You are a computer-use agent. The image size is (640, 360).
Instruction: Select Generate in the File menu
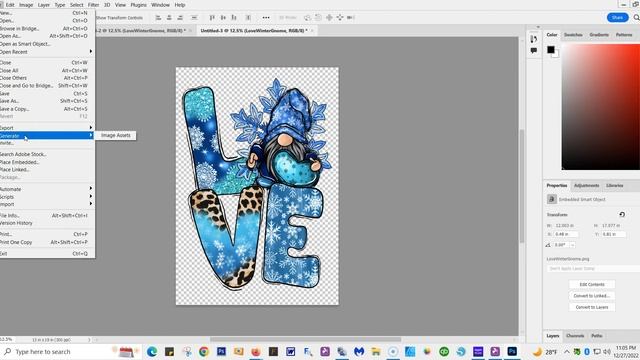pyautogui.click(x=47, y=136)
